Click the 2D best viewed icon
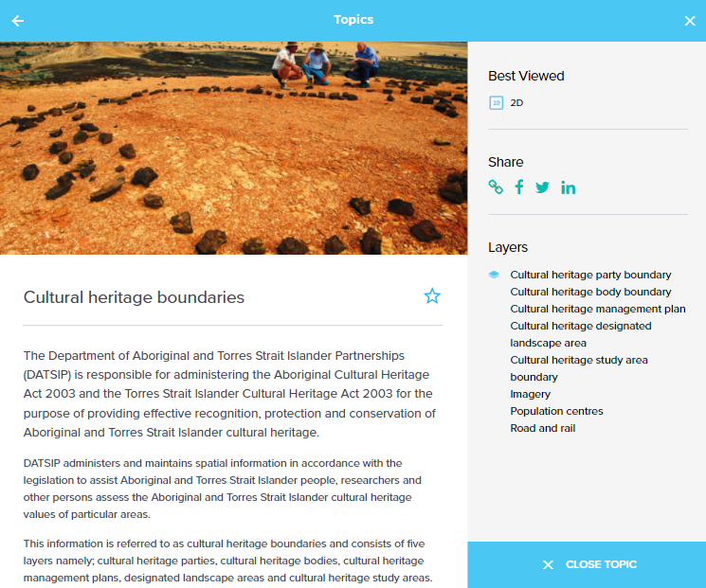The height and width of the screenshot is (588, 706). click(x=496, y=102)
